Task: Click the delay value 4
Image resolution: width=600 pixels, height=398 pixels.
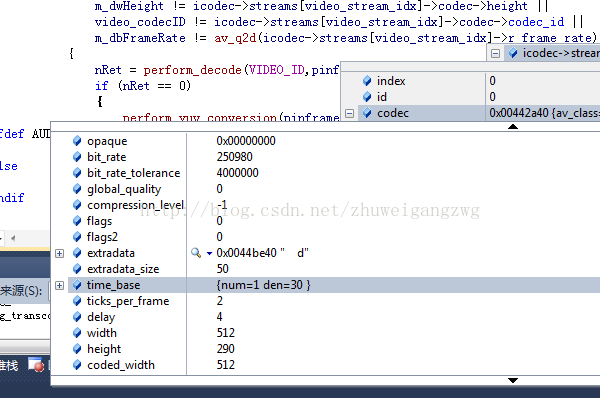Action: [220, 317]
